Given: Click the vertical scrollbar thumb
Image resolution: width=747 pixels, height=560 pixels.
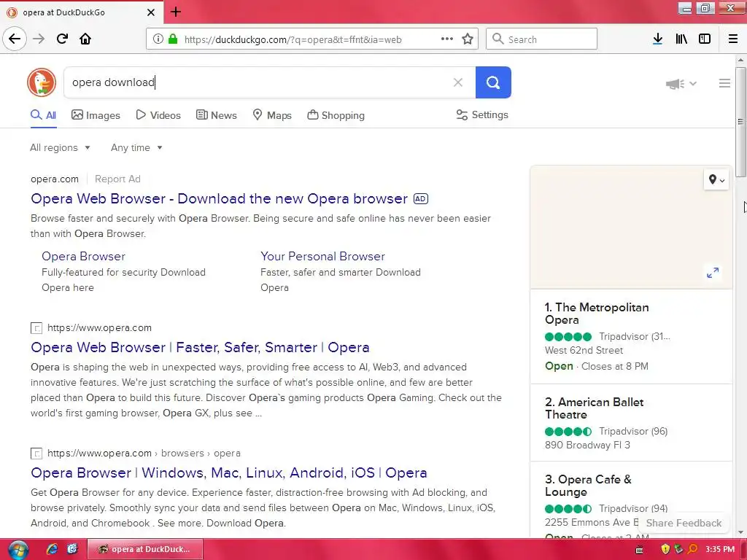Looking at the screenshot, I should (740, 122).
